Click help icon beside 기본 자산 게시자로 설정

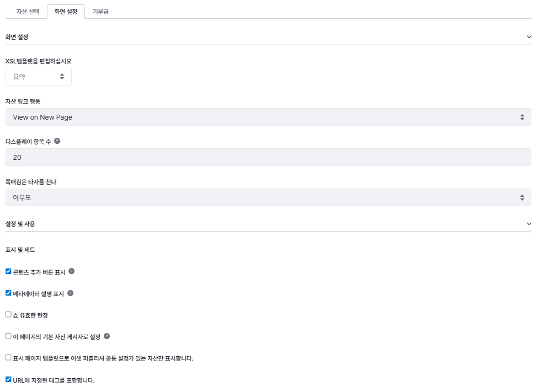coord(107,336)
